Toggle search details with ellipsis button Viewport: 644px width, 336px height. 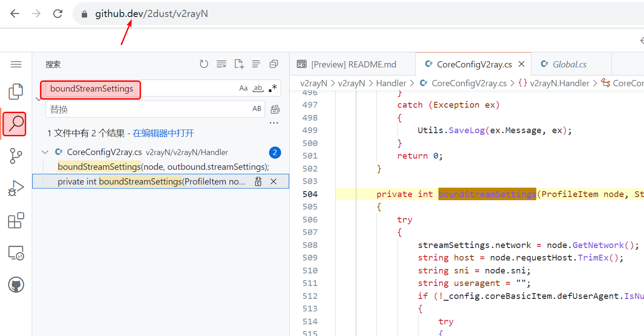pos(274,123)
